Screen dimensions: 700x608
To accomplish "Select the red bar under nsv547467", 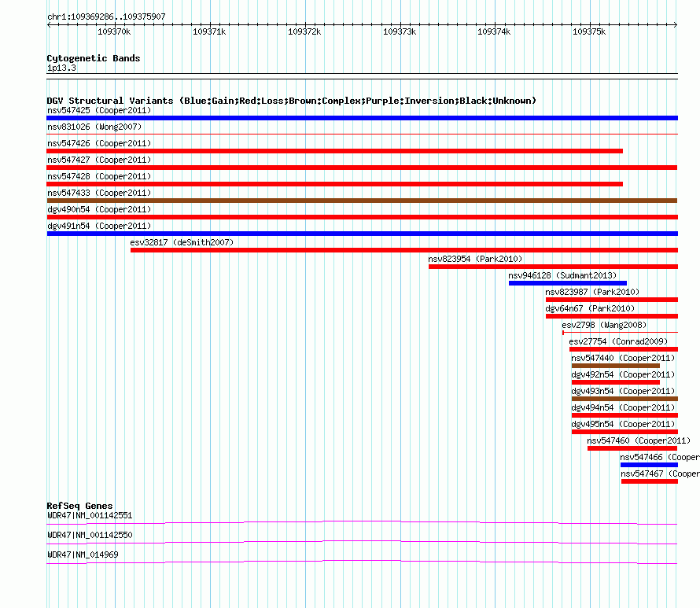I will [649, 481].
